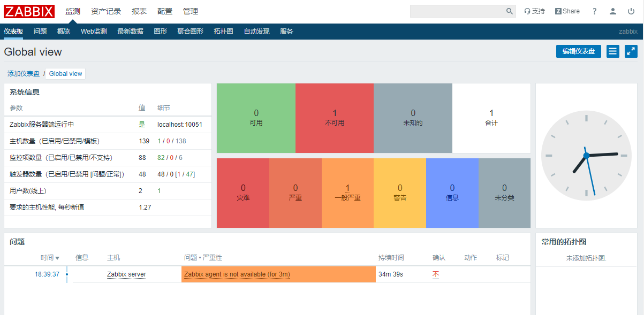Click the analog clock widget
Screen dimensions: 644x315
click(x=586, y=155)
